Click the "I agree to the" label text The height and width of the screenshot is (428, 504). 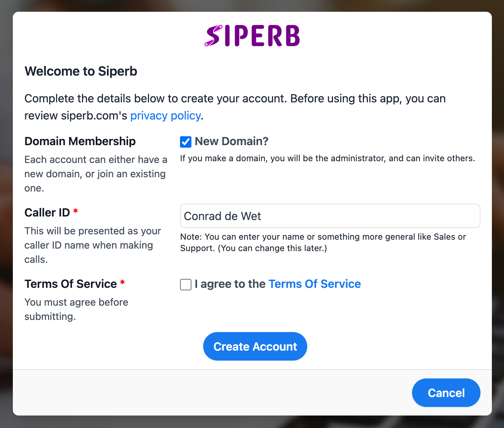230,284
